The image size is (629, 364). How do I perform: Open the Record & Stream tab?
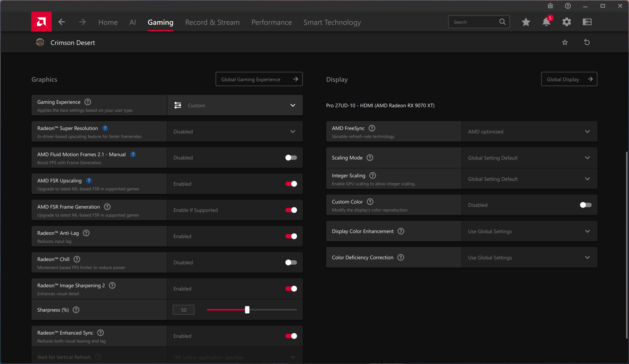[x=212, y=22]
